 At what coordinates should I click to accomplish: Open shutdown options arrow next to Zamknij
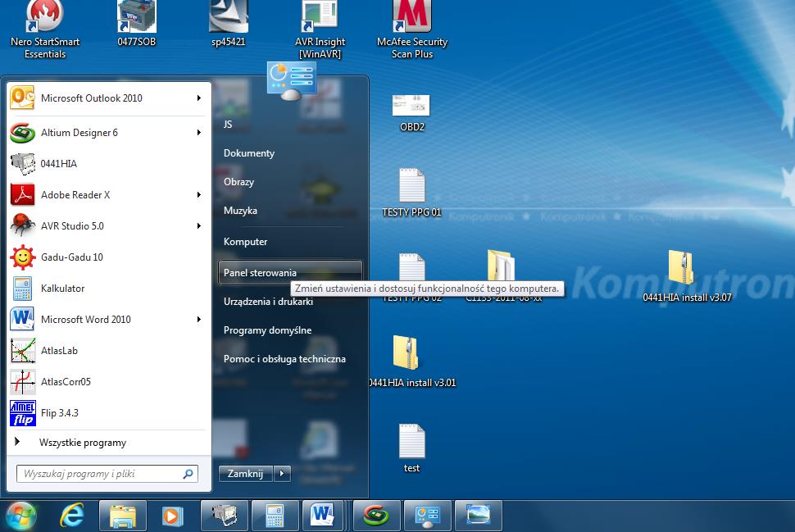(x=283, y=474)
